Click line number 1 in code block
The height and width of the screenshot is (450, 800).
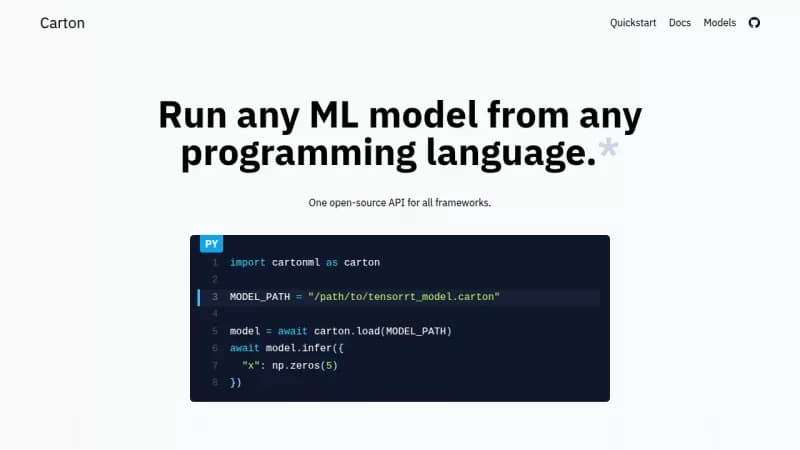click(215, 262)
